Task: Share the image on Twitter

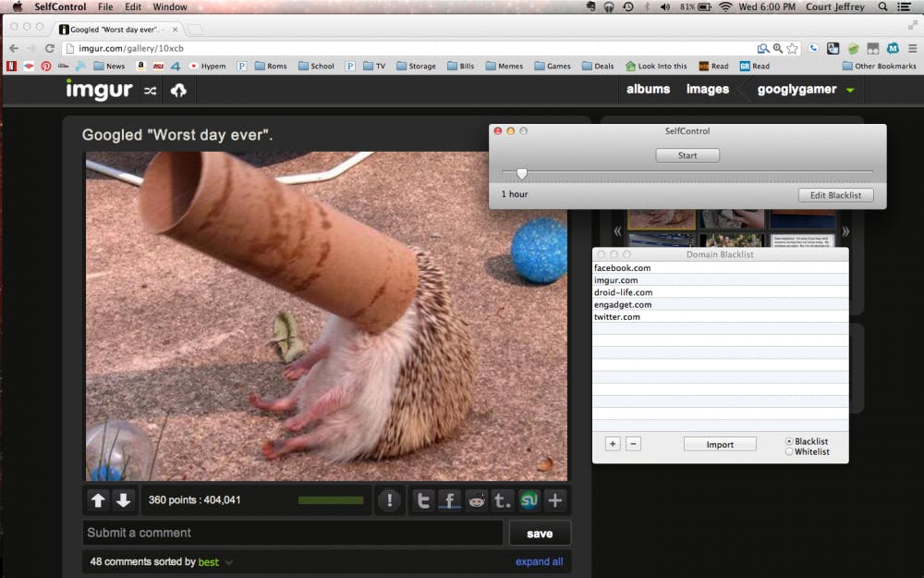Action: [x=423, y=500]
